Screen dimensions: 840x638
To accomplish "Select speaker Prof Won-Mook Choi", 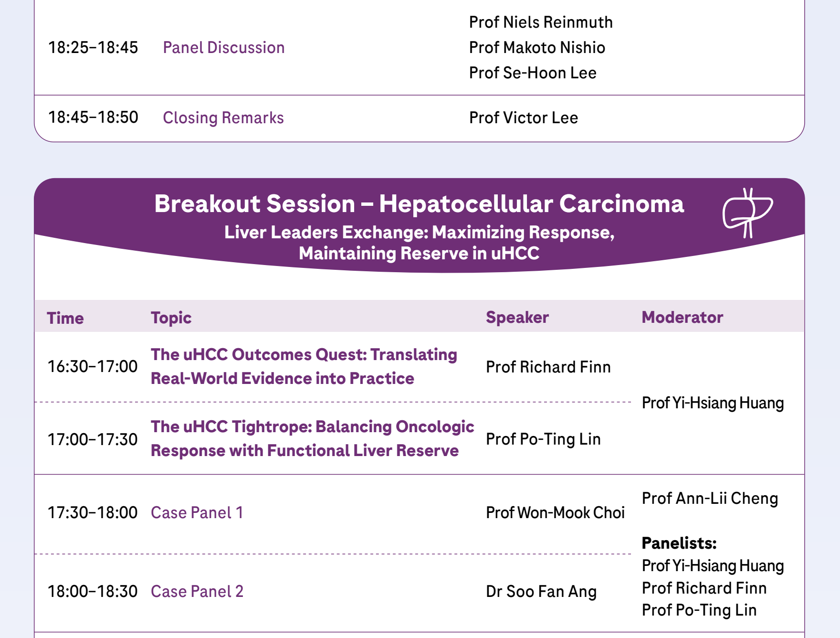I will point(555,512).
